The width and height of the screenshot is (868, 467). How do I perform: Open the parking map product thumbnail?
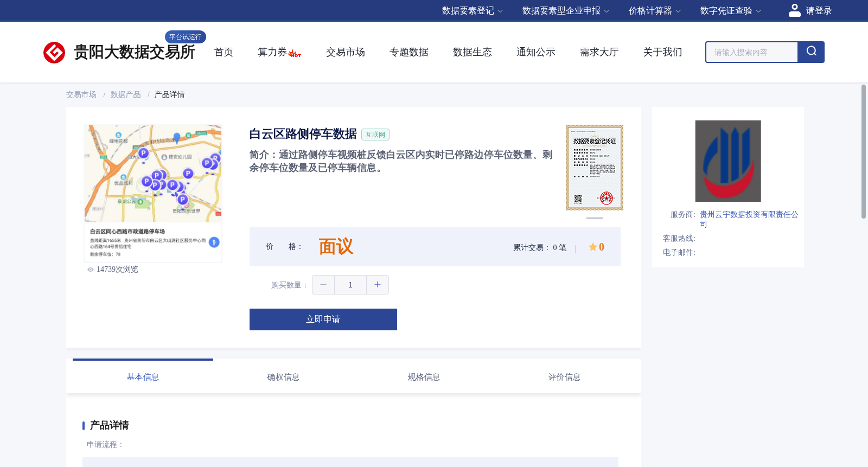pyautogui.click(x=153, y=194)
